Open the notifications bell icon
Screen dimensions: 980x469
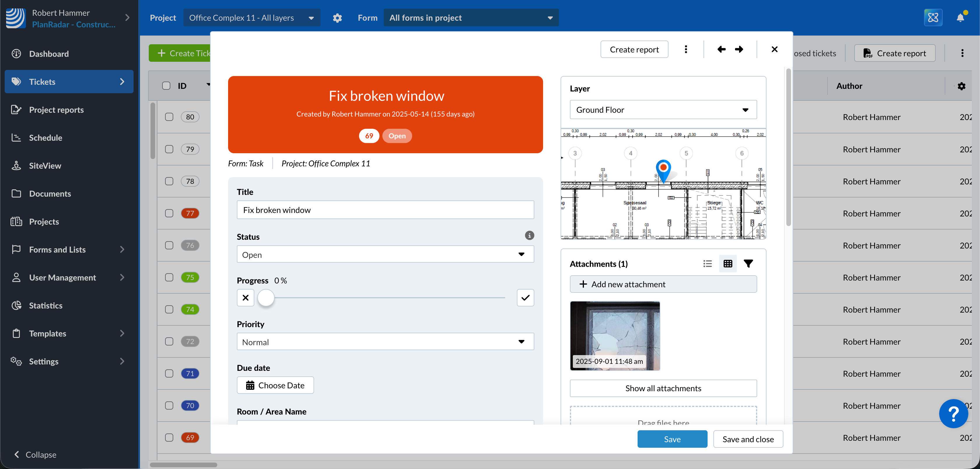tap(960, 17)
